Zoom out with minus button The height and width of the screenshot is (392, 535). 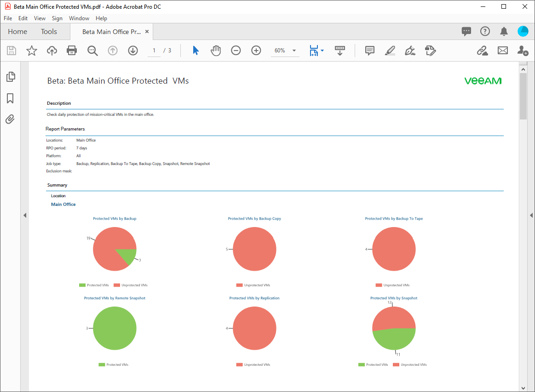(x=236, y=51)
